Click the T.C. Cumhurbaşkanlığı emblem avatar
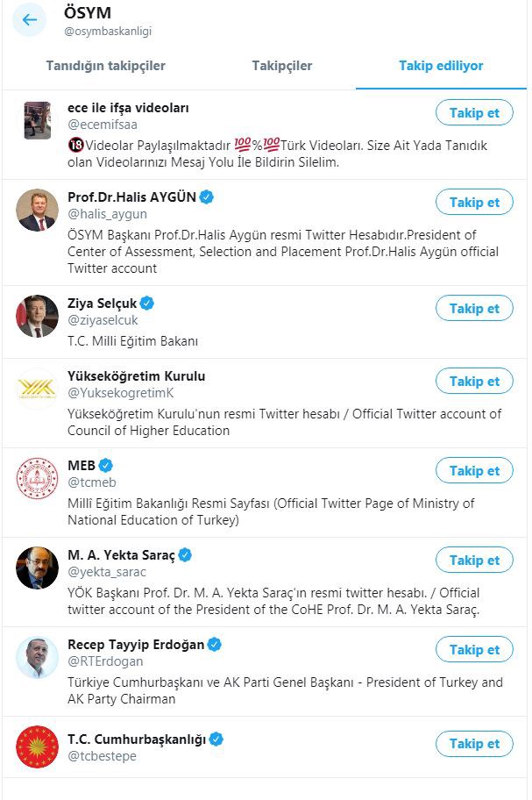The width and height of the screenshot is (532, 800). click(x=37, y=746)
